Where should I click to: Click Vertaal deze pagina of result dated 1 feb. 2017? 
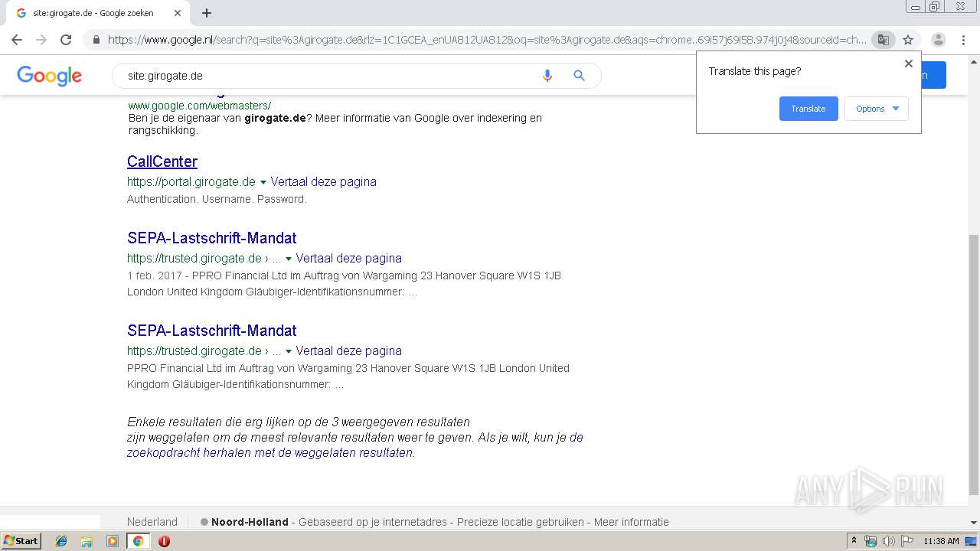pos(348,259)
